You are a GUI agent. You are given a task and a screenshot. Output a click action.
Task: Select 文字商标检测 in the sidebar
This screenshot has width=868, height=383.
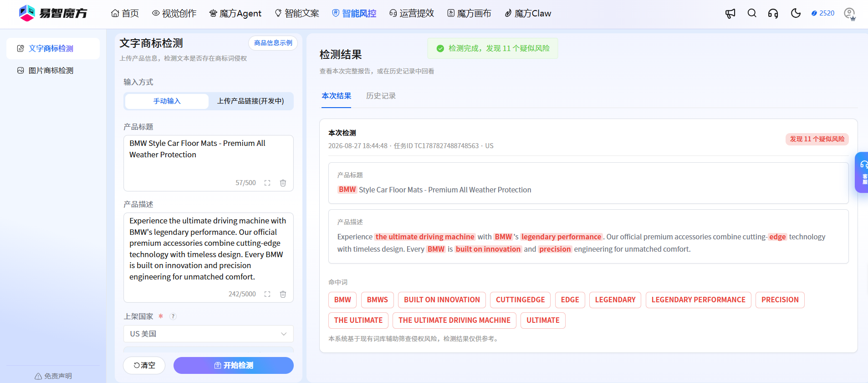point(53,48)
